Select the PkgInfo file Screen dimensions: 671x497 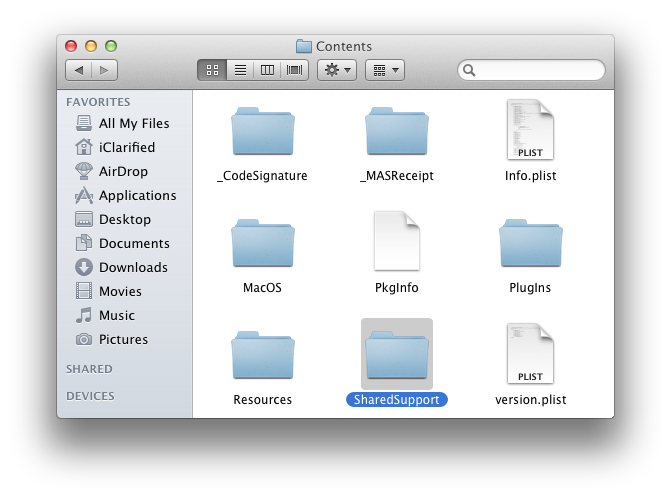click(396, 245)
